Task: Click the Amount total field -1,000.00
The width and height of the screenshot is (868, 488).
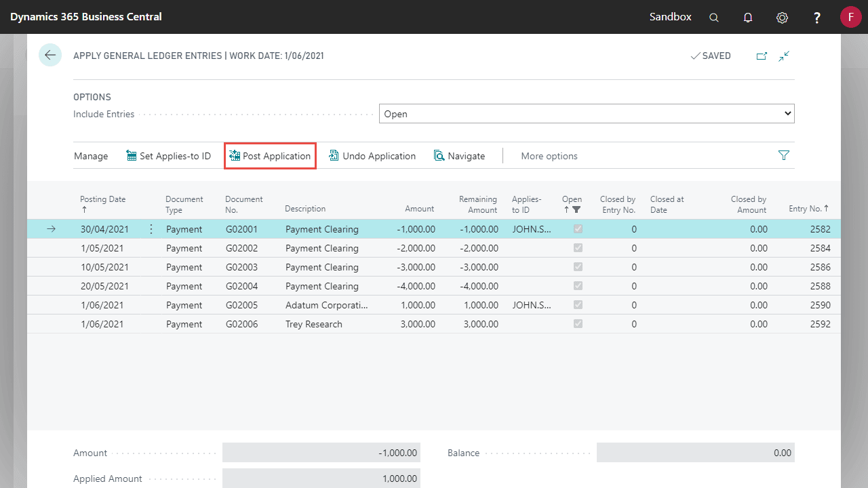Action: [321, 453]
